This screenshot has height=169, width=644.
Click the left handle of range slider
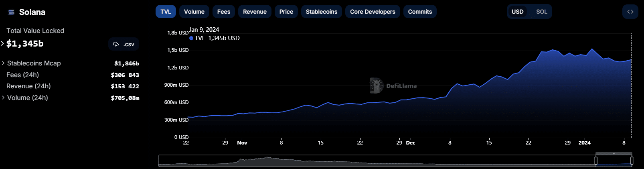point(596,161)
